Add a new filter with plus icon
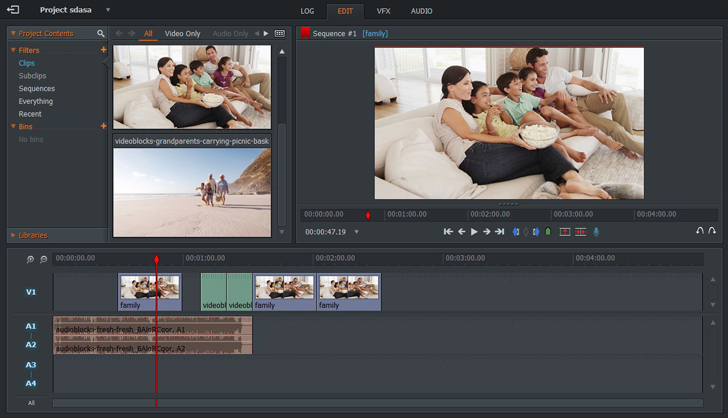Image resolution: width=728 pixels, height=418 pixels. 103,49
